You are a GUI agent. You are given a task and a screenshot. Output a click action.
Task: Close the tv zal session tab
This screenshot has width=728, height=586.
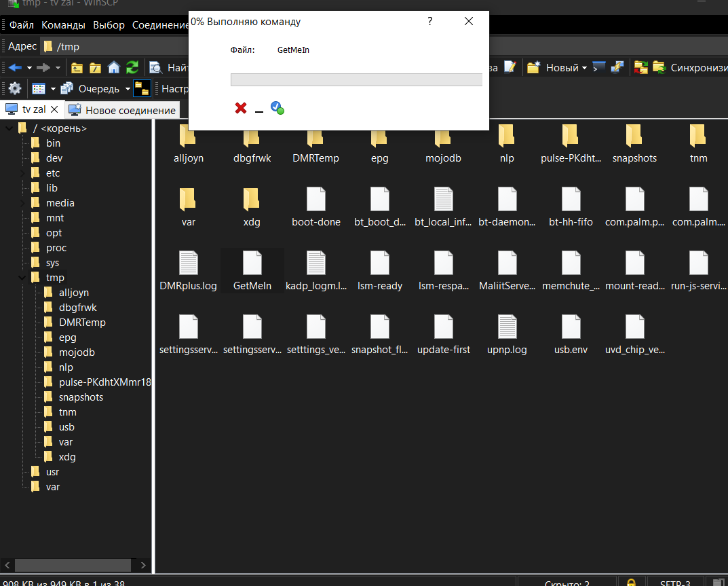pyautogui.click(x=54, y=109)
